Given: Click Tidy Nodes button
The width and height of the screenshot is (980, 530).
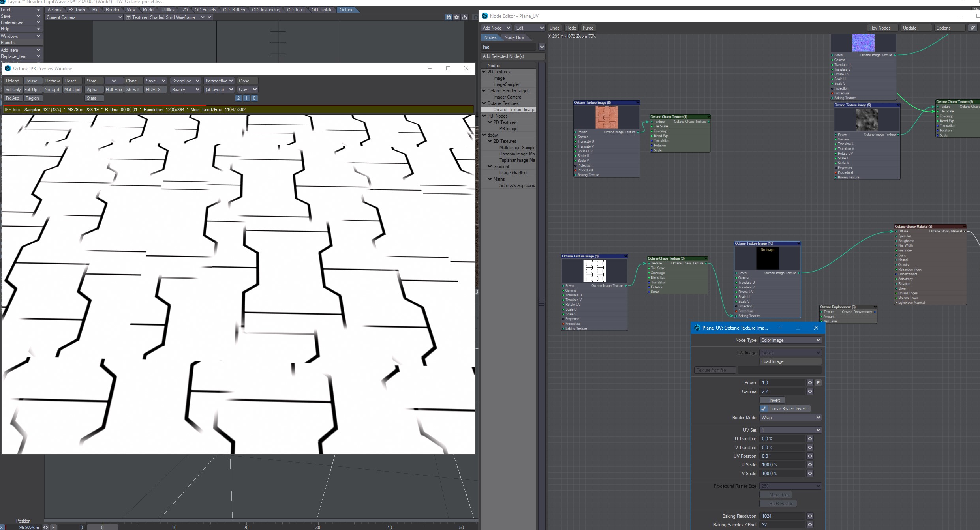Looking at the screenshot, I should (x=880, y=28).
